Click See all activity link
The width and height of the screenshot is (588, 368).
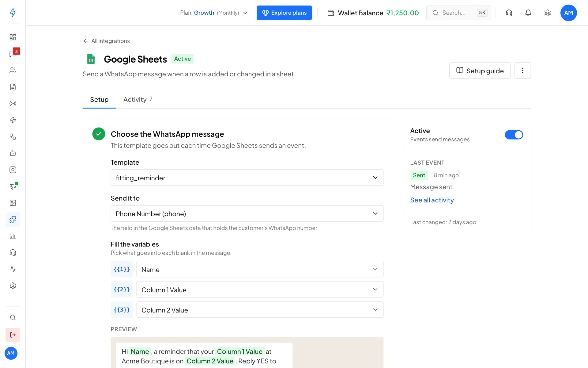tap(432, 200)
